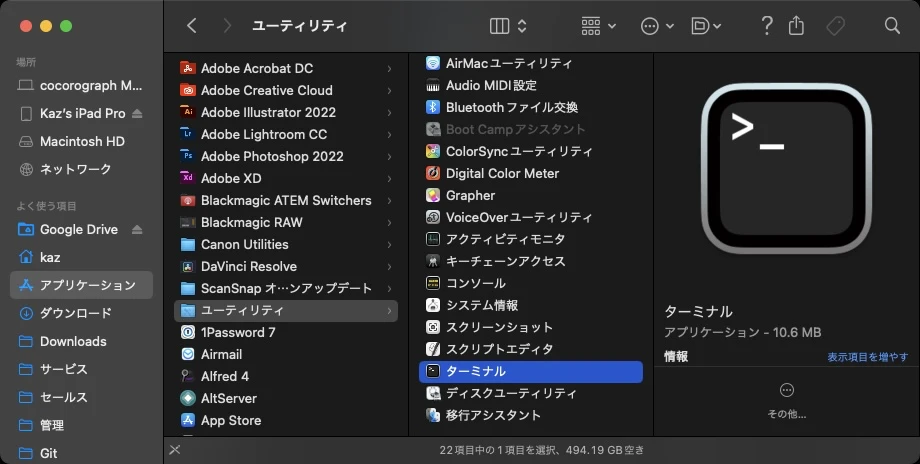Click the large Terminal preview icon
This screenshot has width=920, height=464.
click(x=786, y=168)
